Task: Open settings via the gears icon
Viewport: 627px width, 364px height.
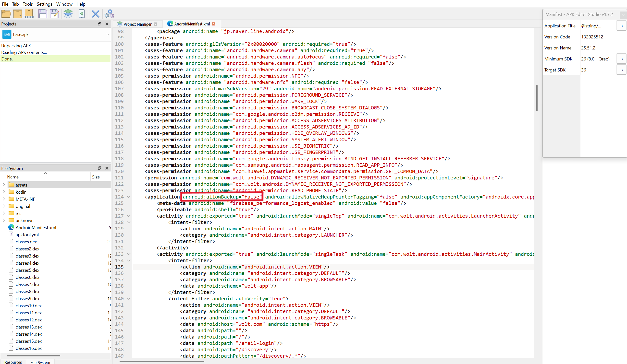Action: (109, 14)
